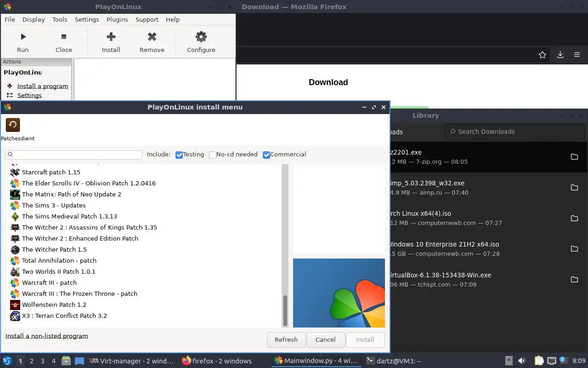Open folder for Arch Linux iso download
This screenshot has width=588, height=368.
tap(574, 218)
